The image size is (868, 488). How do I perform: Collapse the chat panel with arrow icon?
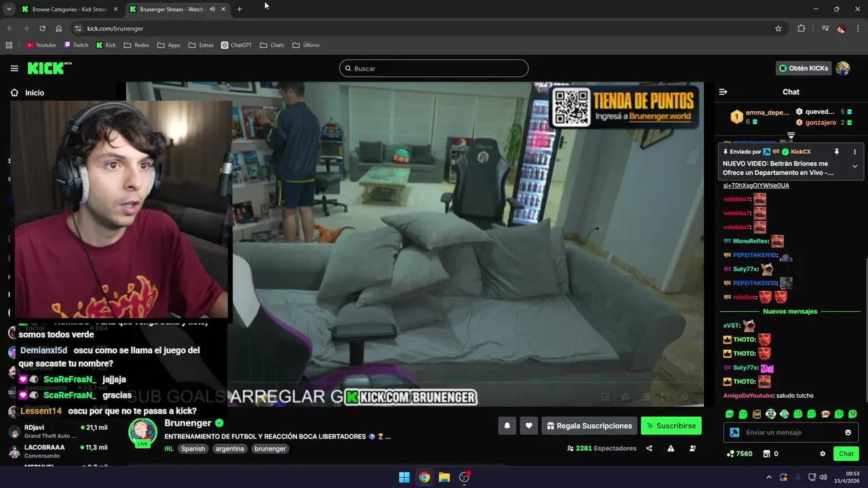point(723,91)
